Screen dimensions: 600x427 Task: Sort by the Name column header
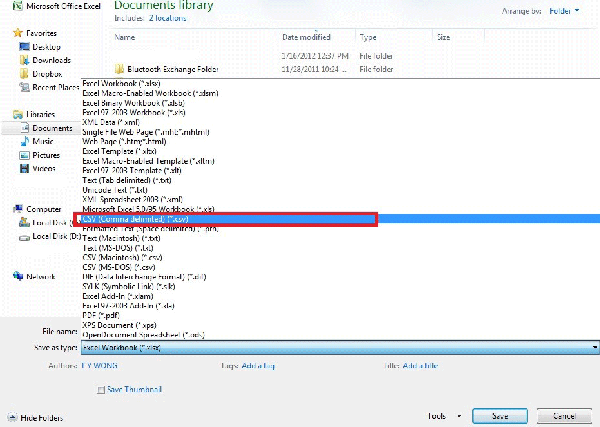[125, 37]
